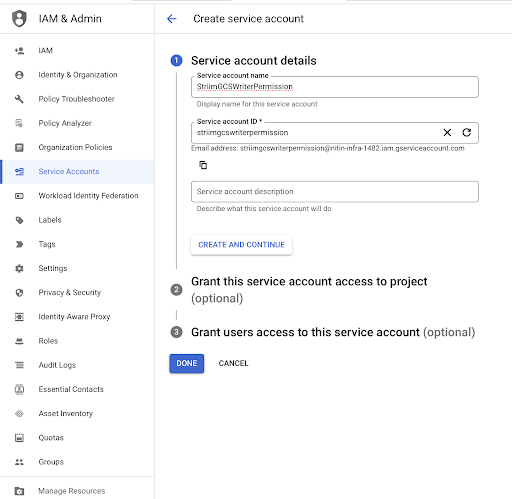The width and height of the screenshot is (512, 499).
Task: Click the Groups people icon
Action: click(19, 462)
